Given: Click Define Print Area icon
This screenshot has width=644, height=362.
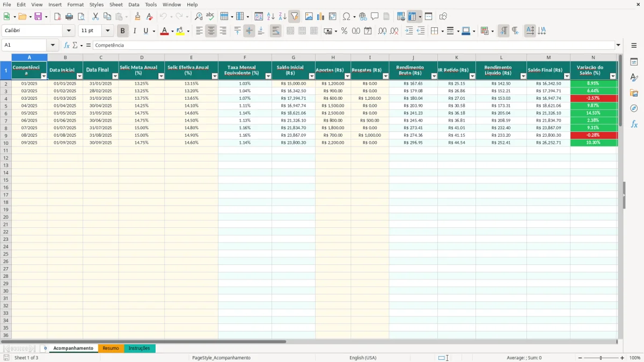Looking at the screenshot, I should click(401, 17).
